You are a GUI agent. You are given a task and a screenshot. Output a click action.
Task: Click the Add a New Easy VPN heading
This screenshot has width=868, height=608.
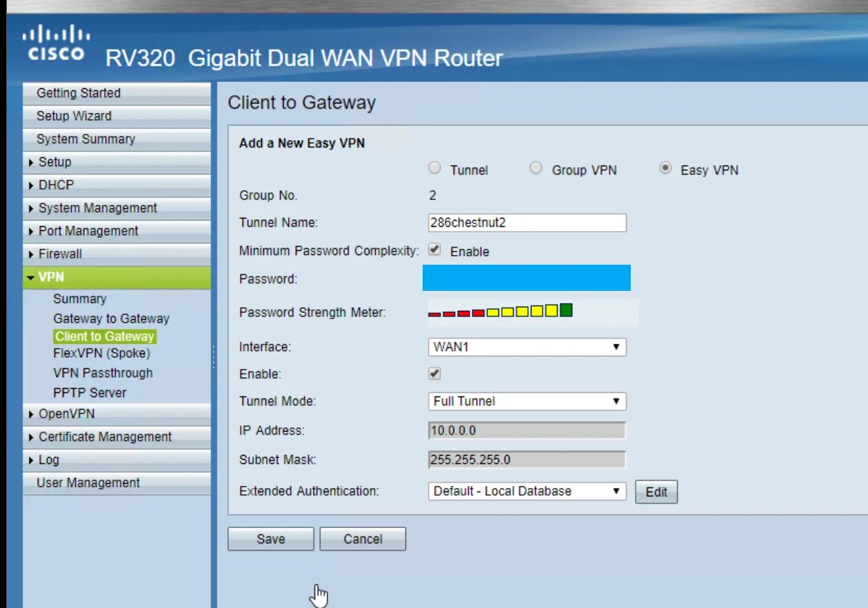coord(302,143)
